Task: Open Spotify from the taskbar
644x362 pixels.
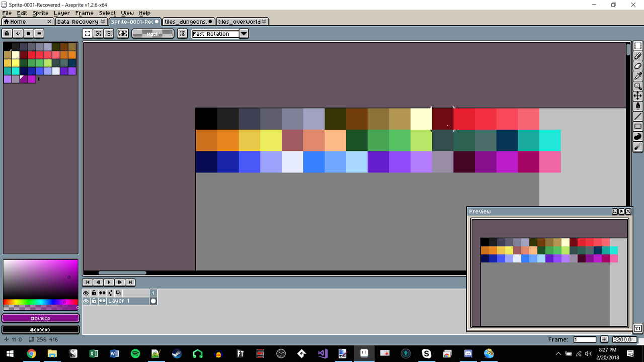Action: [x=135, y=353]
